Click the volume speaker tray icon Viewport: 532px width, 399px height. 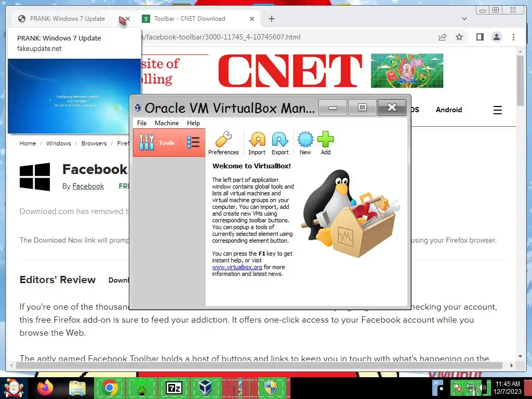click(x=482, y=388)
